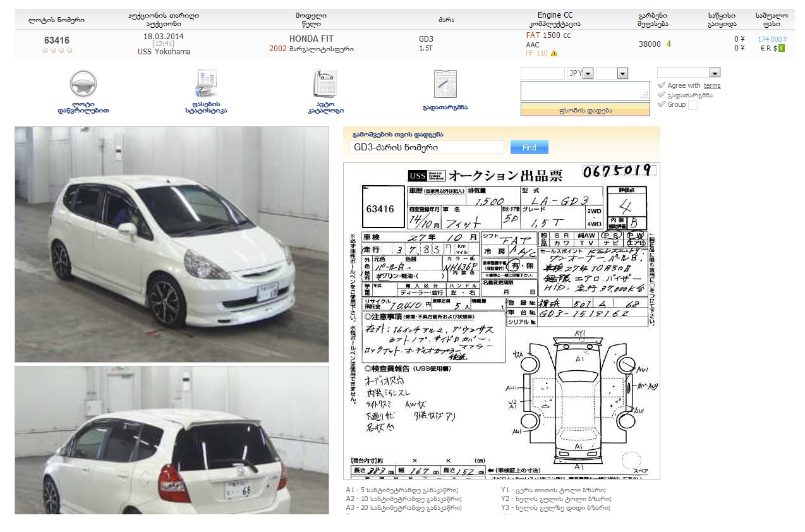Screen dimensions: 805x532
Task: Toggle the Group checkmark
Action: 662,104
